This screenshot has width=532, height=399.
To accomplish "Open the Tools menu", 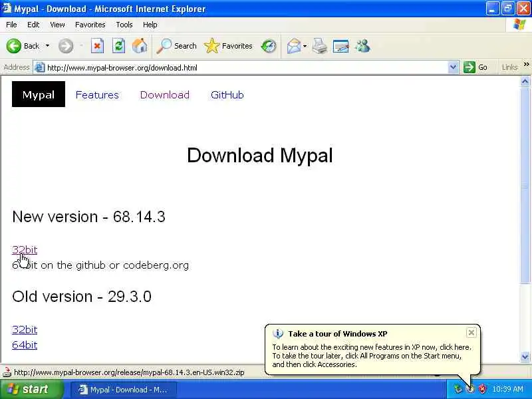I will 124,25.
